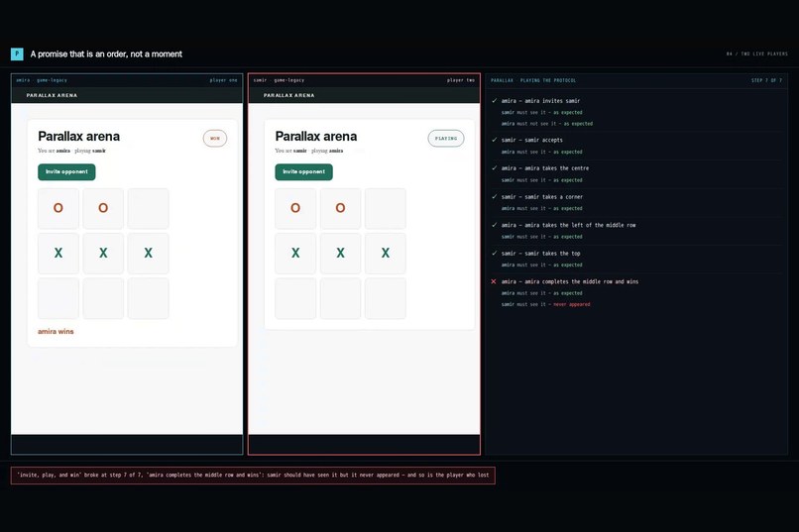This screenshot has width=799, height=532.
Task: Click centre X cell in amira's board
Action: (x=103, y=253)
